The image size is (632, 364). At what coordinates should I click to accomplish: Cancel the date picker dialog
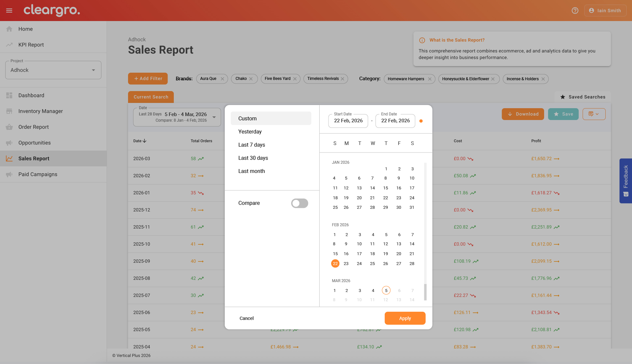[247, 318]
